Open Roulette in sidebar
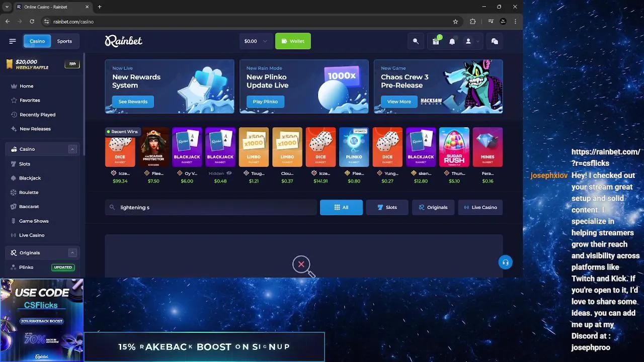 pos(29,192)
